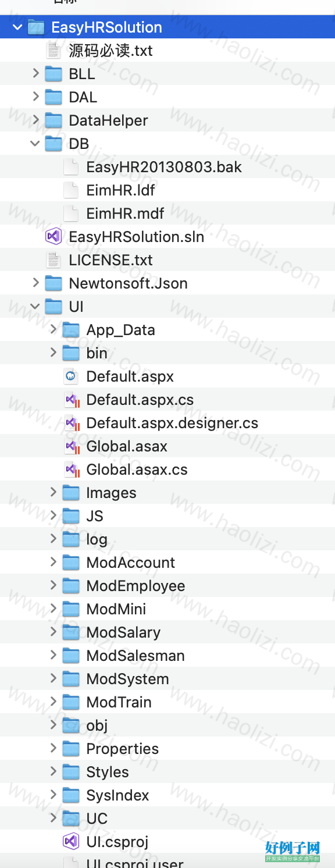Expand the DataHelper folder

pos(35,120)
